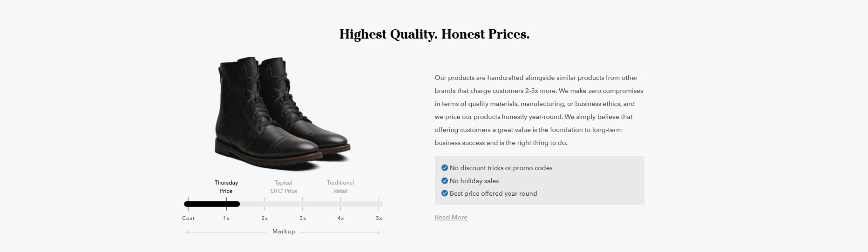Click the left arrow of the Markup axis
The image size is (868, 252).
click(x=188, y=232)
